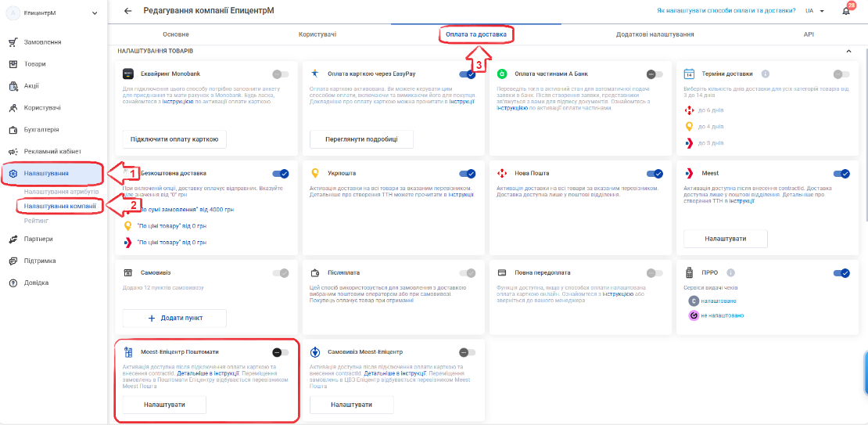Click the ПРРО 'налаштовано' service link

719,301
